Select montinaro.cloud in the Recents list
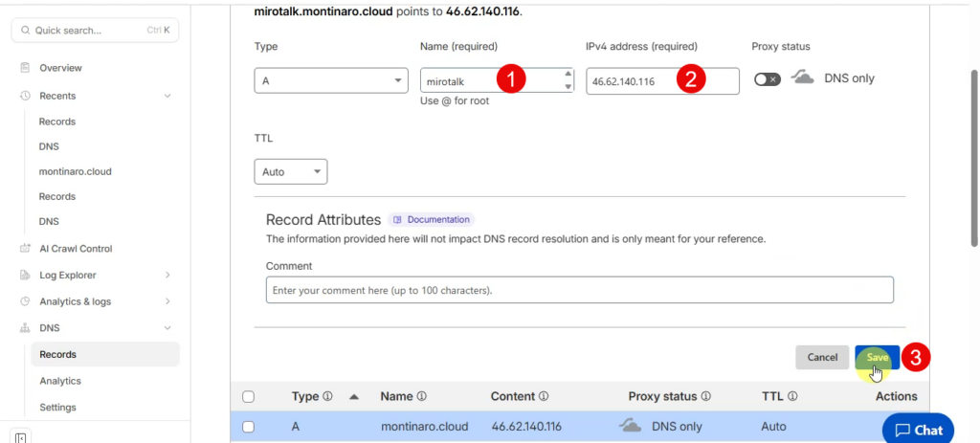The width and height of the screenshot is (980, 443). click(75, 171)
